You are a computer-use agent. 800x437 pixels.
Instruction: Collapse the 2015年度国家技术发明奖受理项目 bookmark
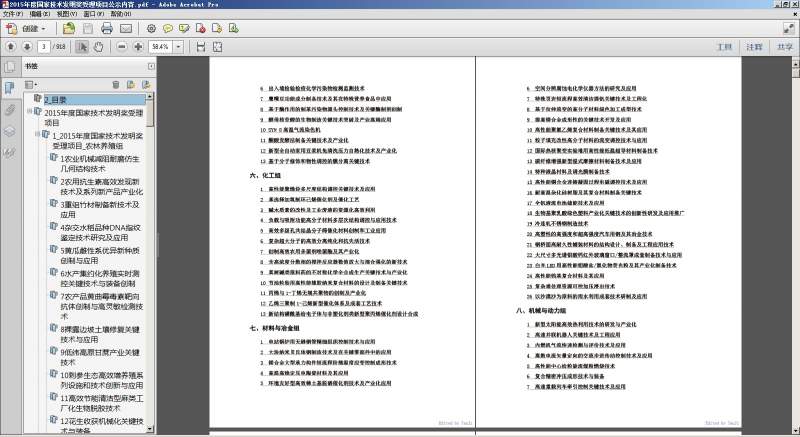pos(30,111)
